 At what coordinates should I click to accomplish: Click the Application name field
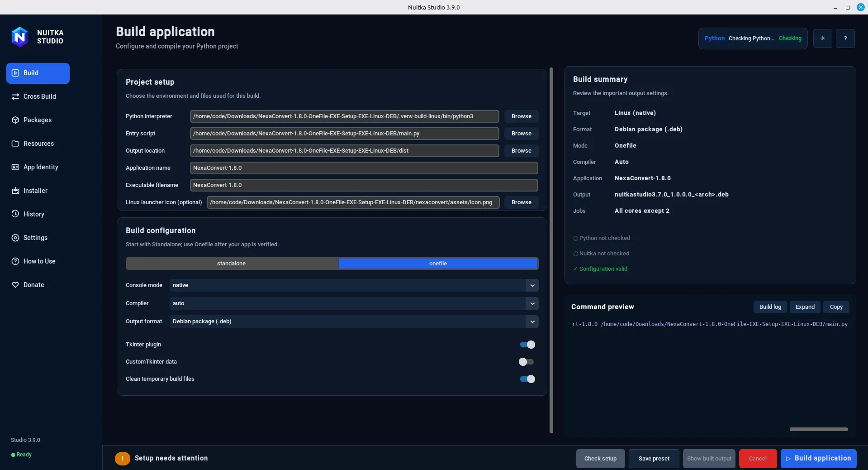364,168
